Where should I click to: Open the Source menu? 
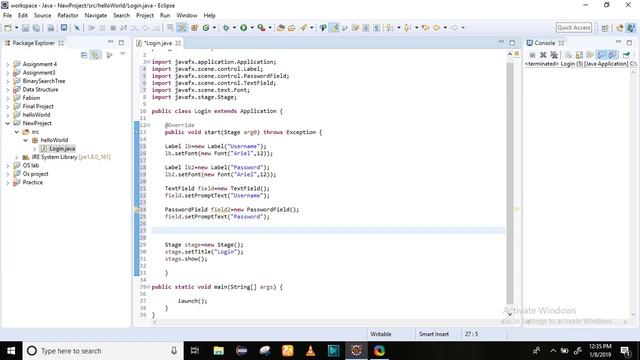tap(42, 16)
